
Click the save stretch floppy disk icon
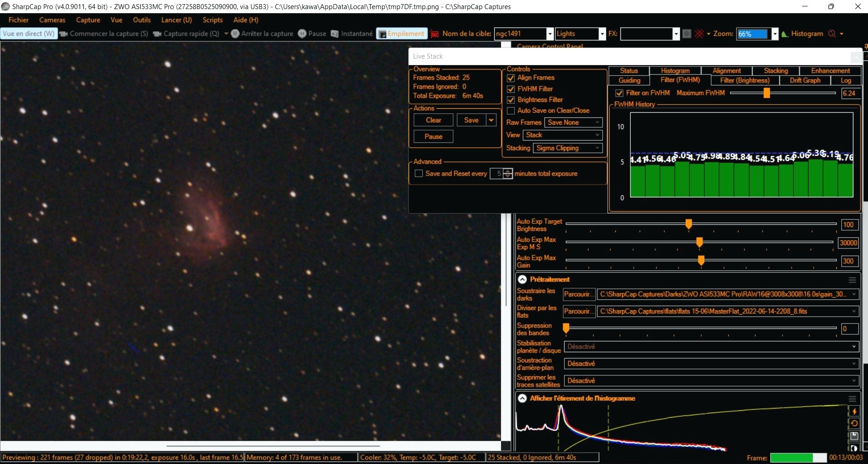click(854, 436)
